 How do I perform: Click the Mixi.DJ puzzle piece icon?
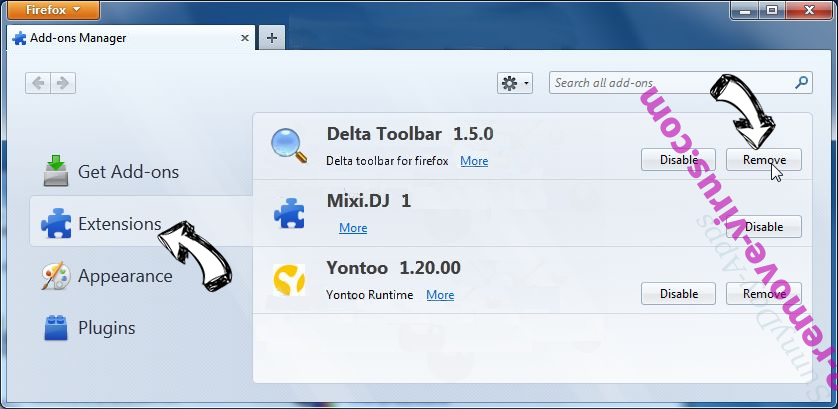[289, 213]
